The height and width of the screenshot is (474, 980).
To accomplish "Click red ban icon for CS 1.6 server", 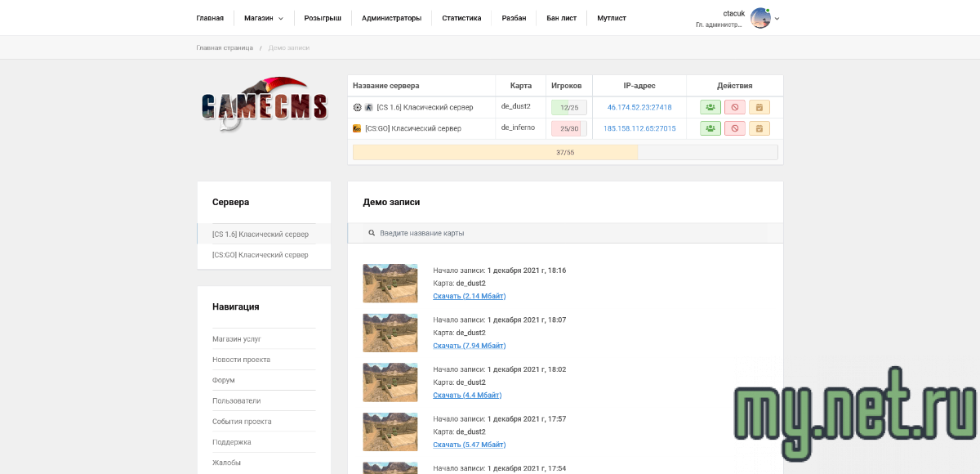I will (x=735, y=107).
